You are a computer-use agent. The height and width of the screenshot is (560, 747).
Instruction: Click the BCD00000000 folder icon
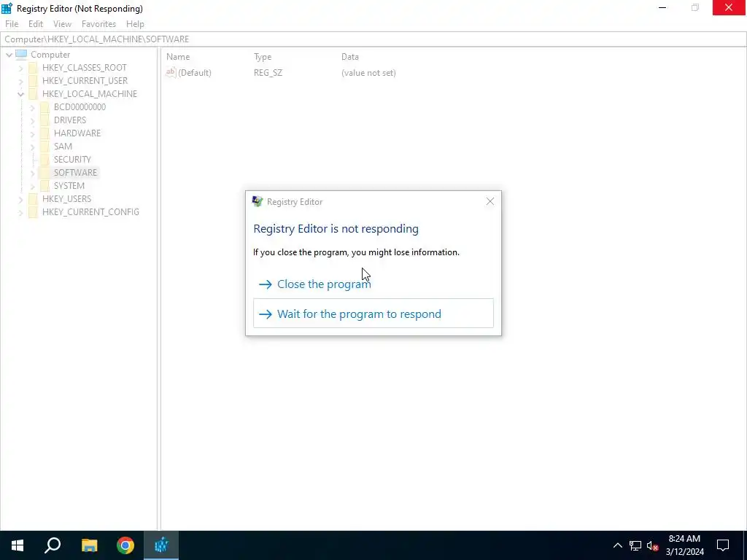[x=44, y=106]
